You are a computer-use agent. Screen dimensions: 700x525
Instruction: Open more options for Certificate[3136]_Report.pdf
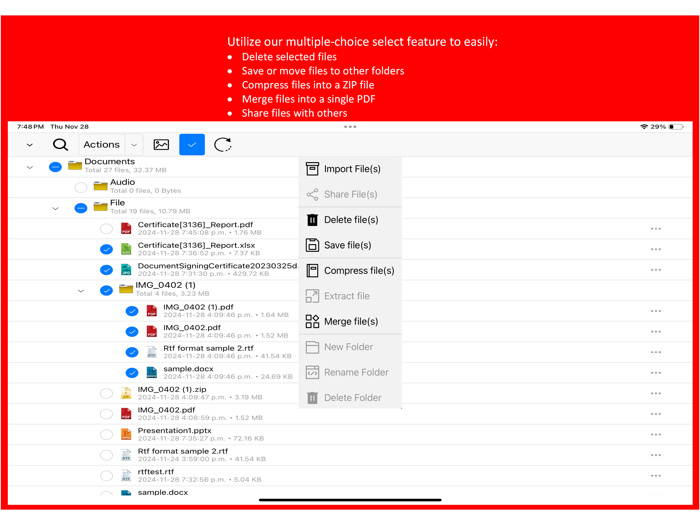pyautogui.click(x=656, y=229)
